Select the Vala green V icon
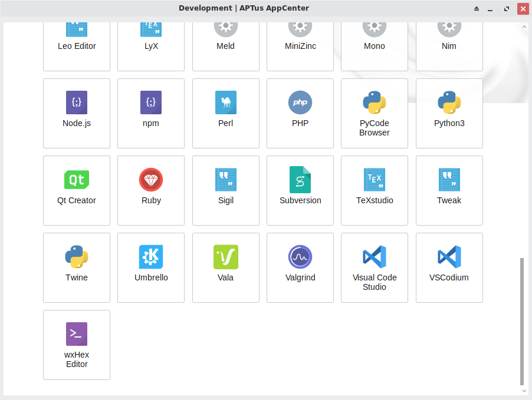This screenshot has height=400, width=532. pyautogui.click(x=226, y=257)
